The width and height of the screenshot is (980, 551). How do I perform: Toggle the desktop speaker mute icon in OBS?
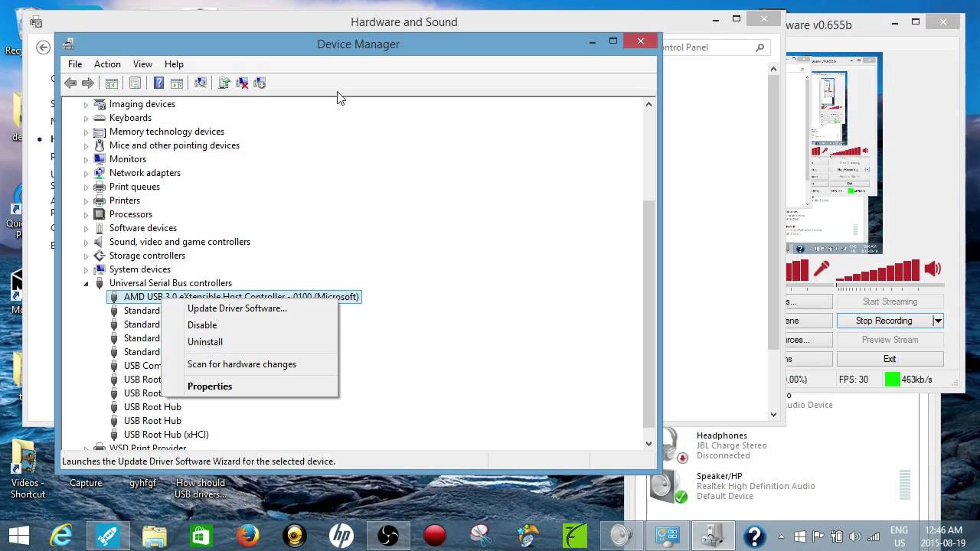click(933, 269)
